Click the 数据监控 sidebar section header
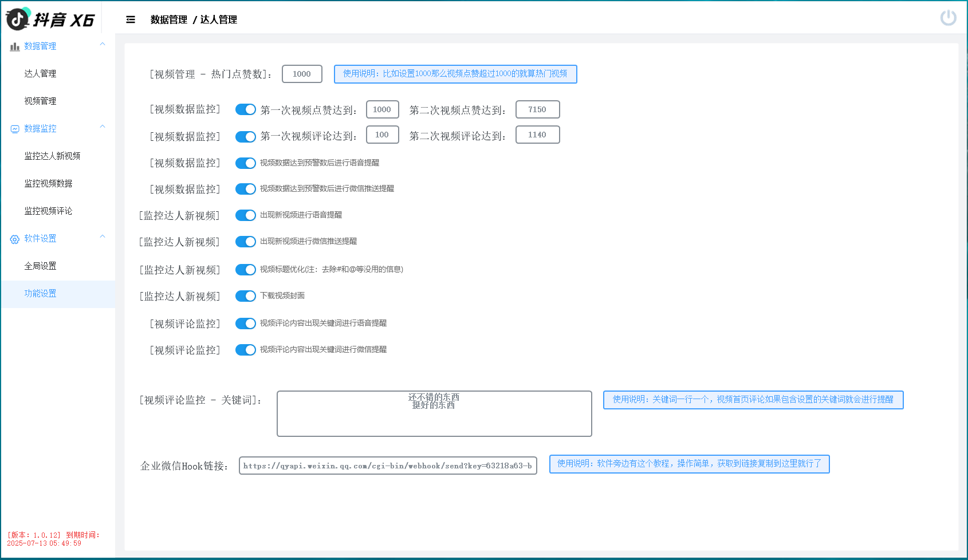Viewport: 968px width, 560px height. 57,129
